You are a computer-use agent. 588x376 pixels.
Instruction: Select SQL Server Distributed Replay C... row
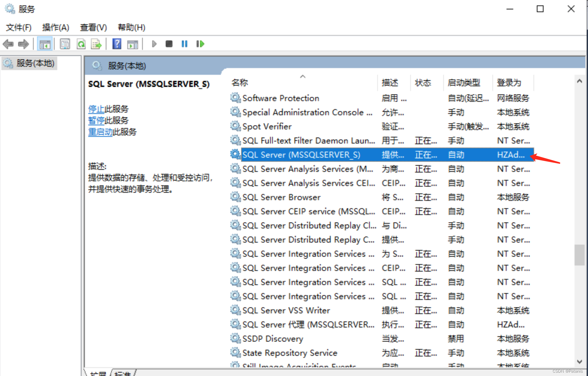(382, 240)
